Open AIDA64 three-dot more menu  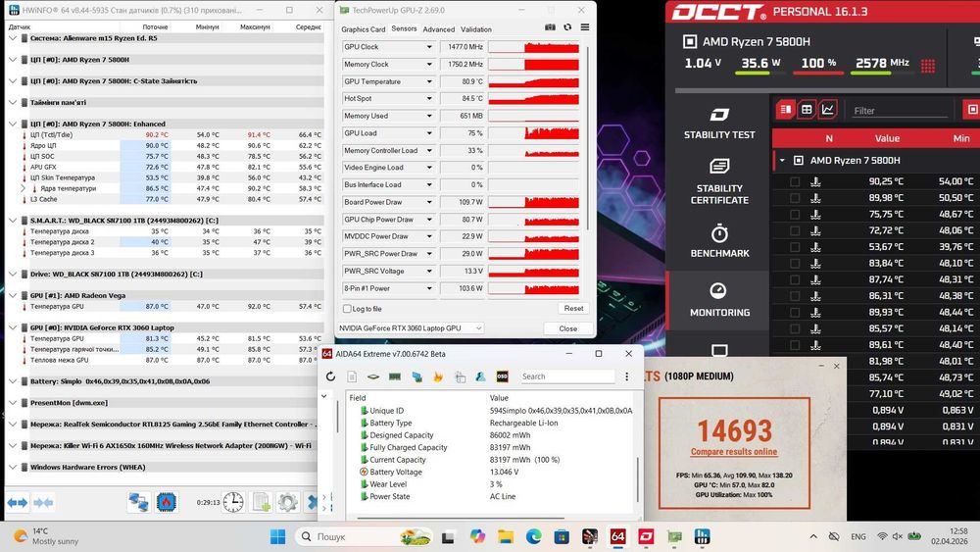click(x=627, y=376)
